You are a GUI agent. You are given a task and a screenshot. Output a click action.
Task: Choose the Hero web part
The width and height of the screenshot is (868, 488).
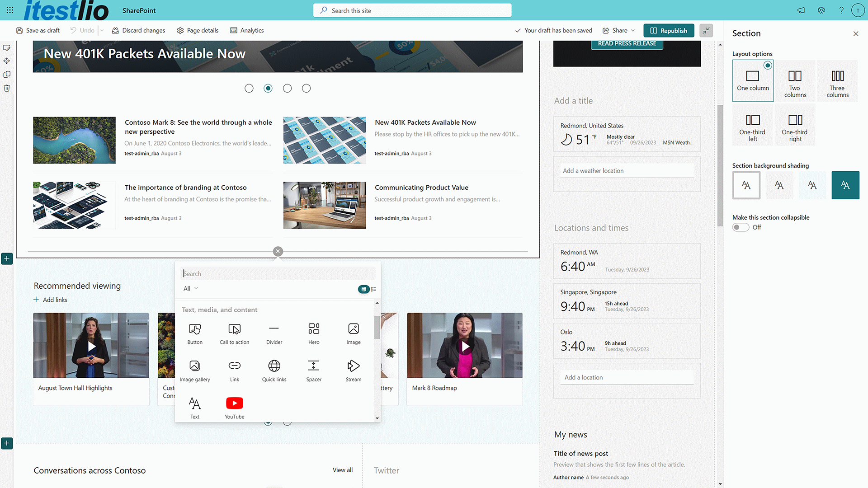click(313, 333)
